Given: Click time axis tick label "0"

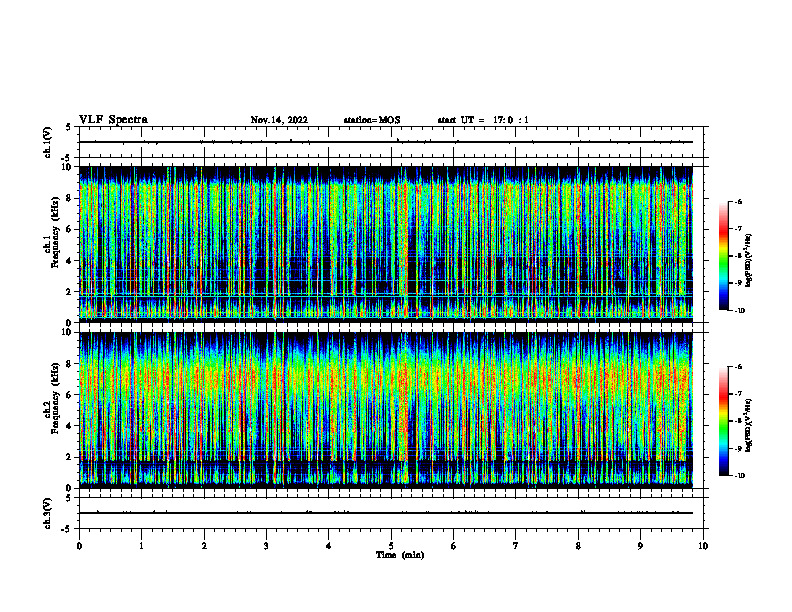Looking at the screenshot, I should (x=79, y=546).
